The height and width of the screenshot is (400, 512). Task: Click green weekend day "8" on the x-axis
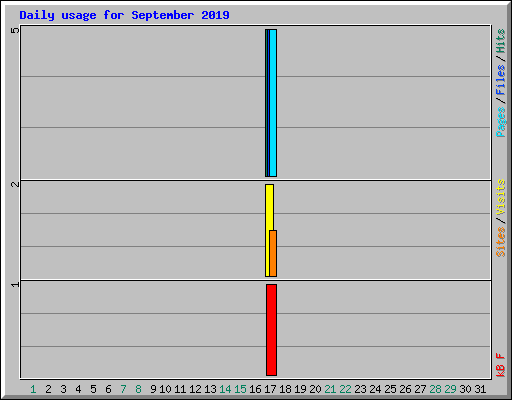(x=138, y=389)
